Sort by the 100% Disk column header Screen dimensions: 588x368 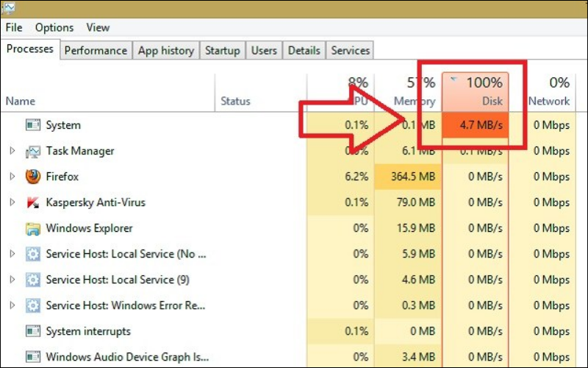coord(476,91)
